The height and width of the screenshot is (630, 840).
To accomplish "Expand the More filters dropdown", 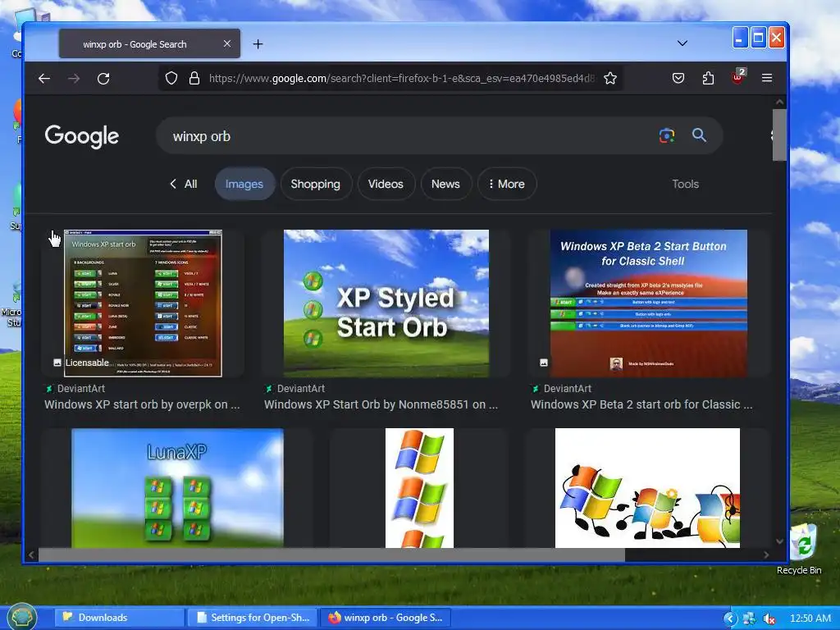I will coord(507,184).
